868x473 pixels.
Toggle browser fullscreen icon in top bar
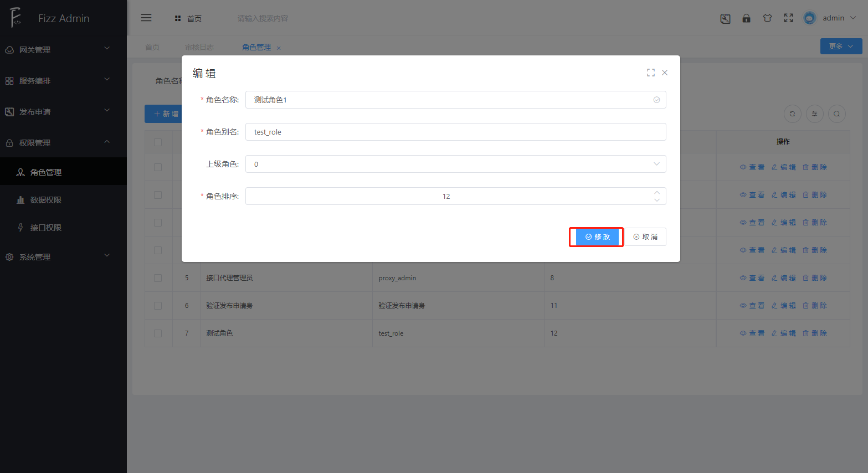click(788, 18)
